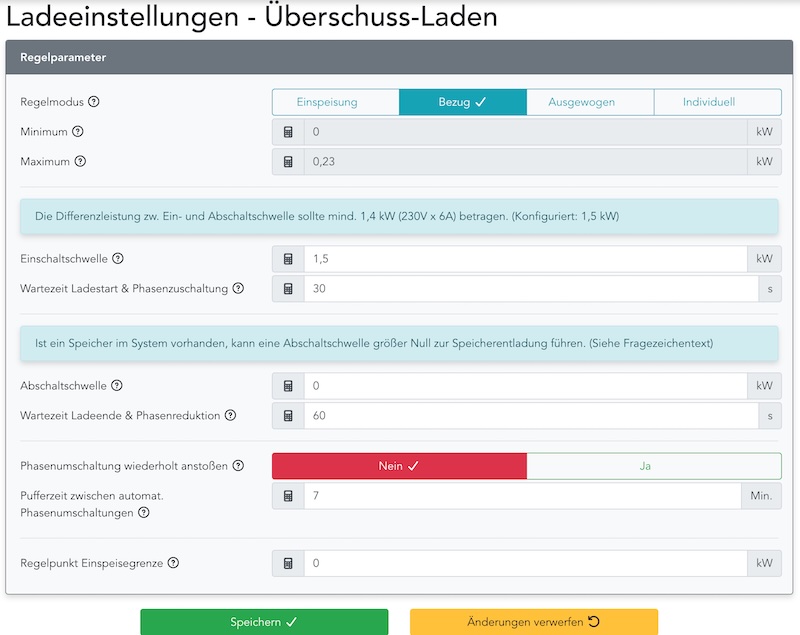Edit the Regelpunkt Einspeisegrenze value field

526,563
